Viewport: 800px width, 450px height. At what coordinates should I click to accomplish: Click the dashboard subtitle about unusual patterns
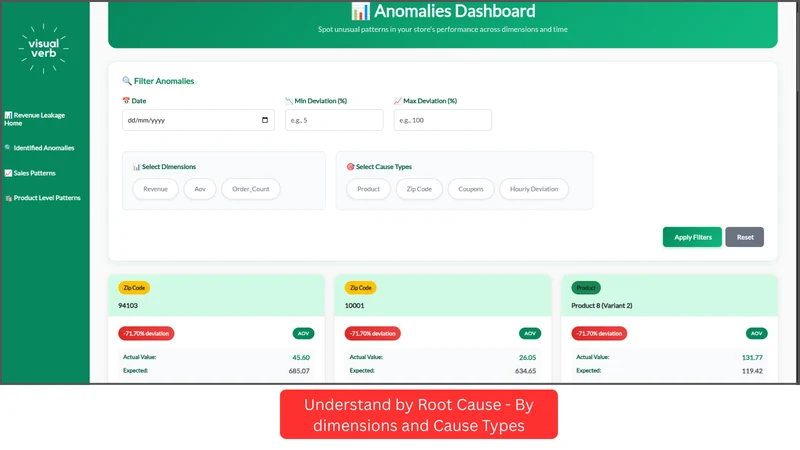(443, 30)
